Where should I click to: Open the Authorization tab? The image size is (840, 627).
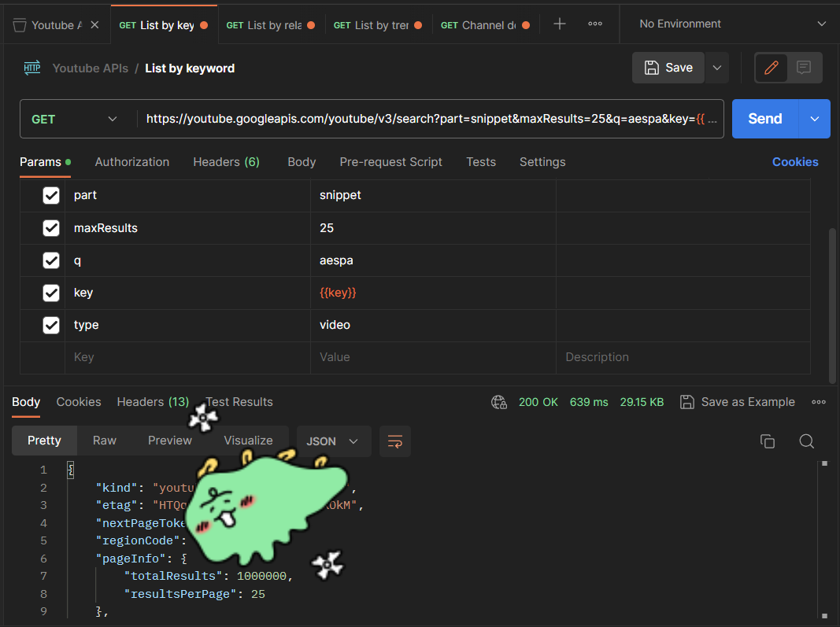[131, 162]
